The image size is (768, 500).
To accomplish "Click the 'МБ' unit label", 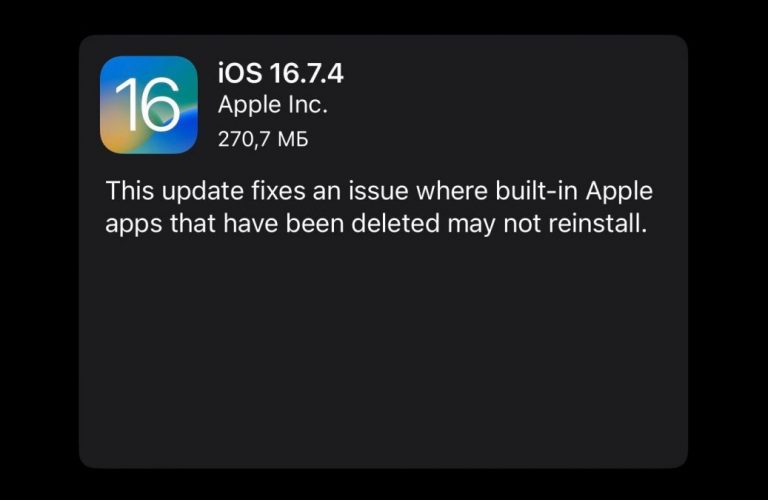I will [293, 139].
